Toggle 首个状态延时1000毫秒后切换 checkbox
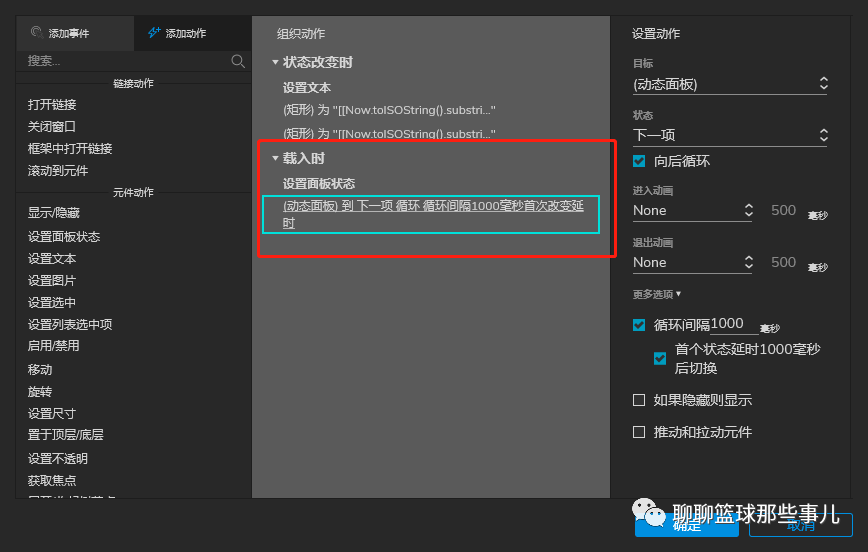This screenshot has height=552, width=868. tap(660, 359)
